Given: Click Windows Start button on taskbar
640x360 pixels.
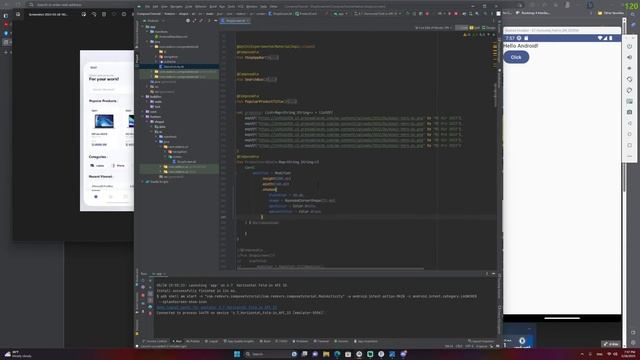Looking at the screenshot, I should point(237,354).
